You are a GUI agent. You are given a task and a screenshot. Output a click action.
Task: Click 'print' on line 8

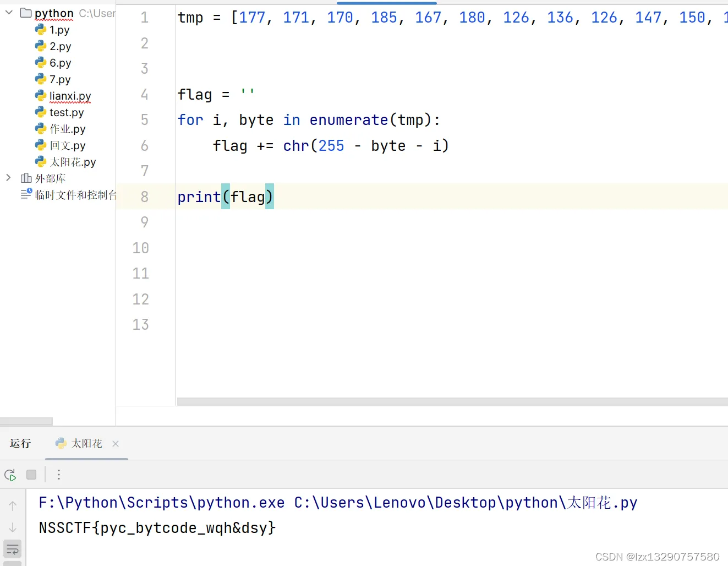[x=199, y=197]
